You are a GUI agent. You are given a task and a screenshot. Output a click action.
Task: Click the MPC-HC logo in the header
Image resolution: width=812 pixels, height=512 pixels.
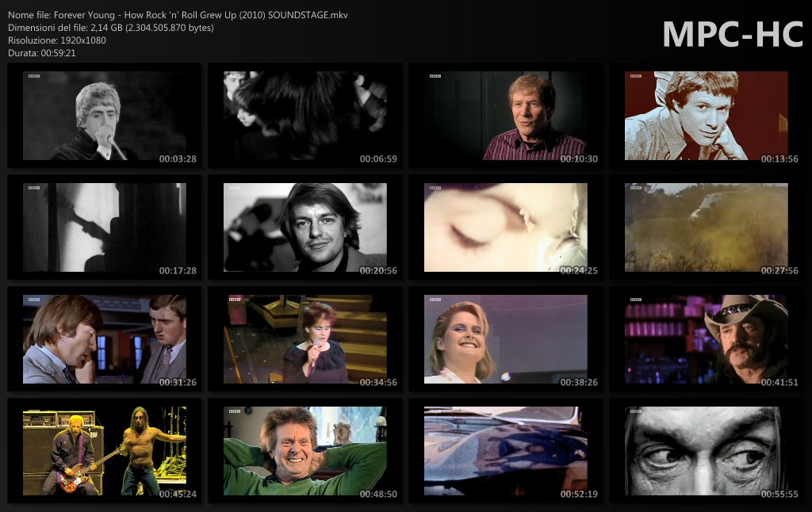tap(732, 34)
